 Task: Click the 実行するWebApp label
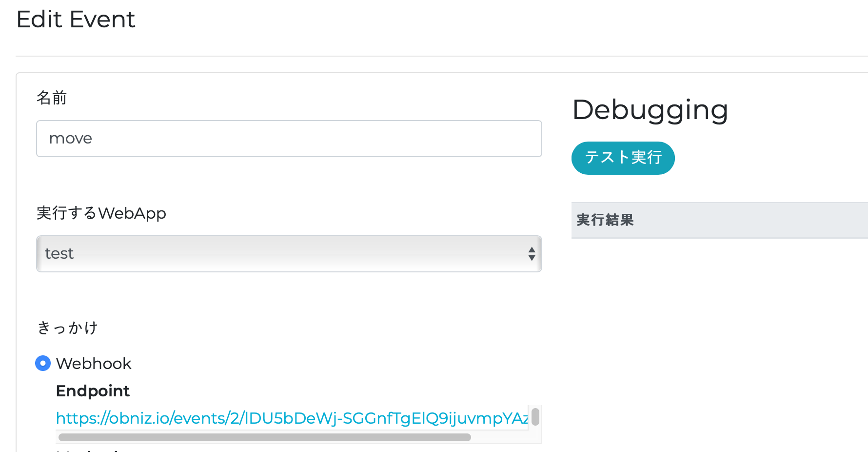click(x=101, y=213)
